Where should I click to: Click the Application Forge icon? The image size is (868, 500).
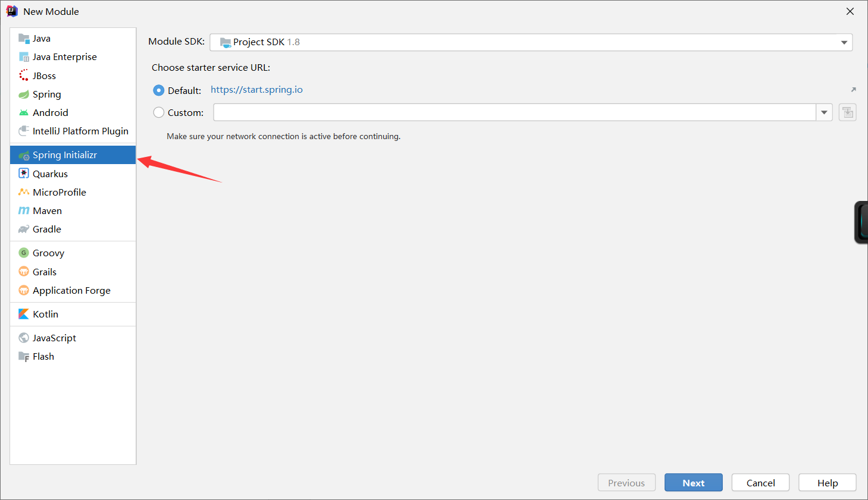pyautogui.click(x=24, y=290)
